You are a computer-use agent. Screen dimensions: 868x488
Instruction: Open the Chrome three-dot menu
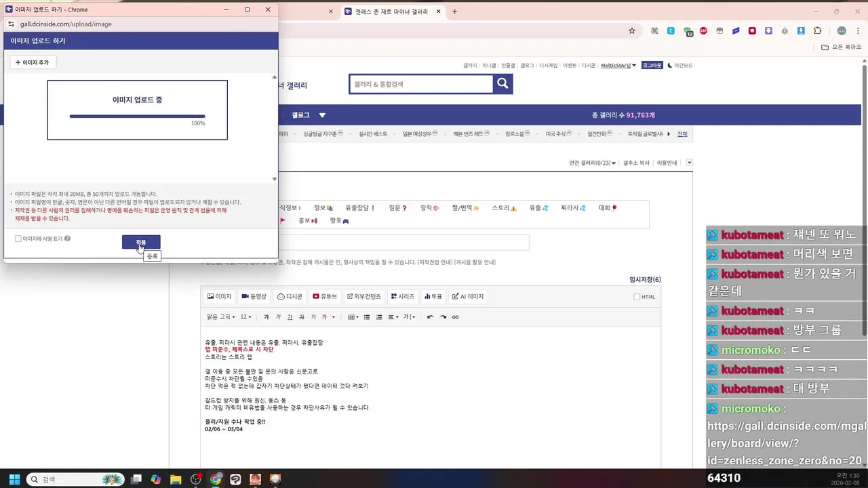pos(856,30)
